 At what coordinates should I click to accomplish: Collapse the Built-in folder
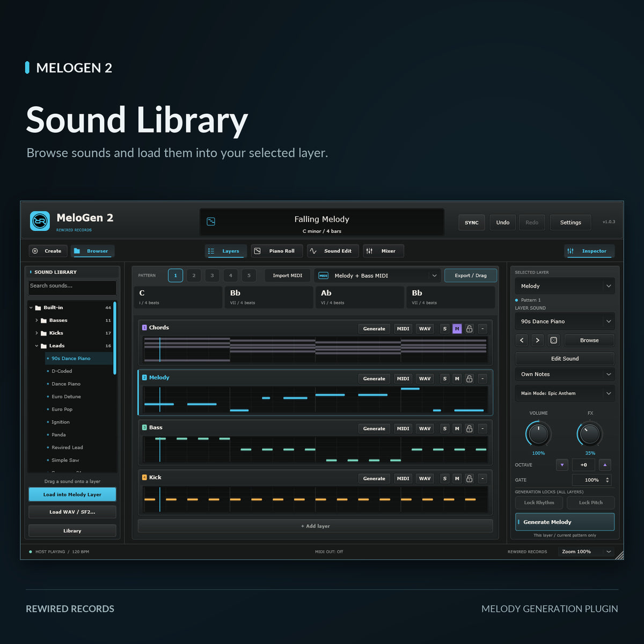tap(31, 308)
